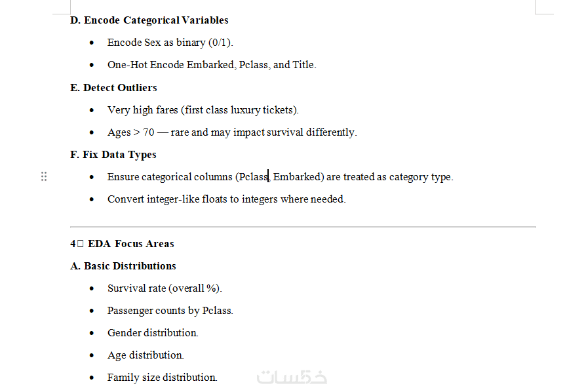584x392 pixels.
Task: Click the "Family size distribution" bullet text
Action: (x=162, y=378)
